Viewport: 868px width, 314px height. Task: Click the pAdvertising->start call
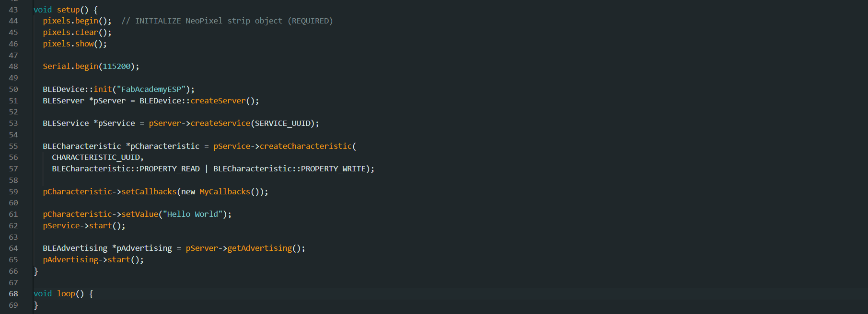pos(93,260)
